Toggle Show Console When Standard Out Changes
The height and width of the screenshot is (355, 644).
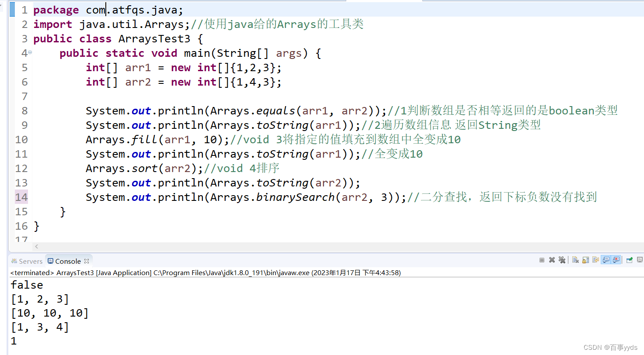point(606,260)
